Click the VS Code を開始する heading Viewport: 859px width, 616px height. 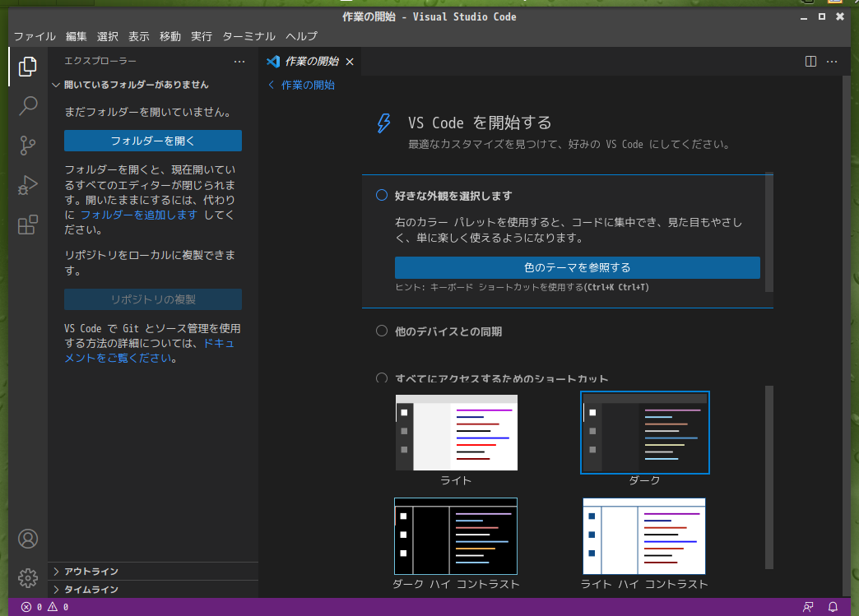(x=480, y=123)
